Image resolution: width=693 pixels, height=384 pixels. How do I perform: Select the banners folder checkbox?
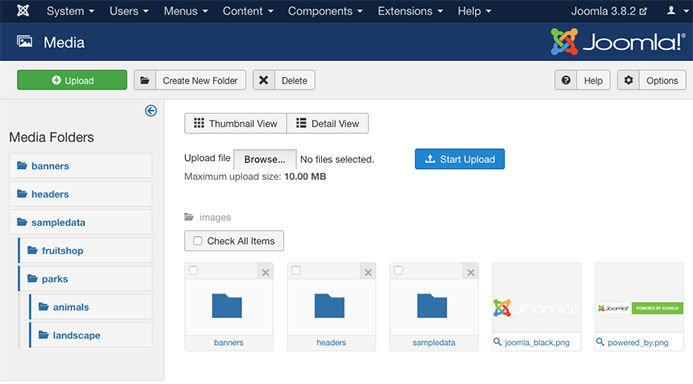pos(193,270)
